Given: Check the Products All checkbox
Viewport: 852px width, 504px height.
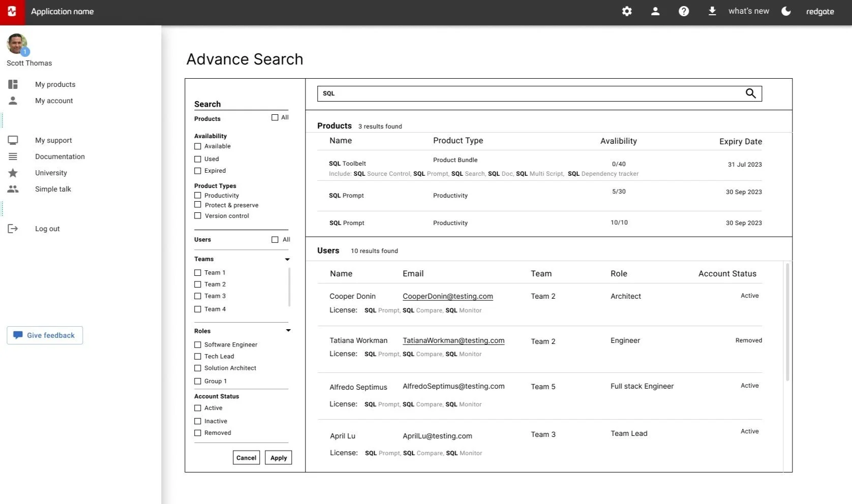Looking at the screenshot, I should click(275, 117).
